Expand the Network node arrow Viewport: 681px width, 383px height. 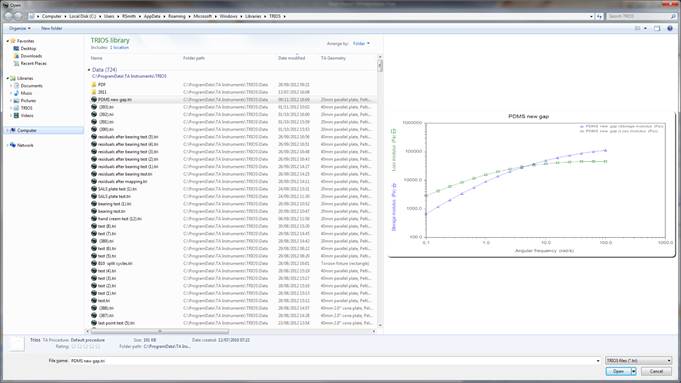[7, 145]
